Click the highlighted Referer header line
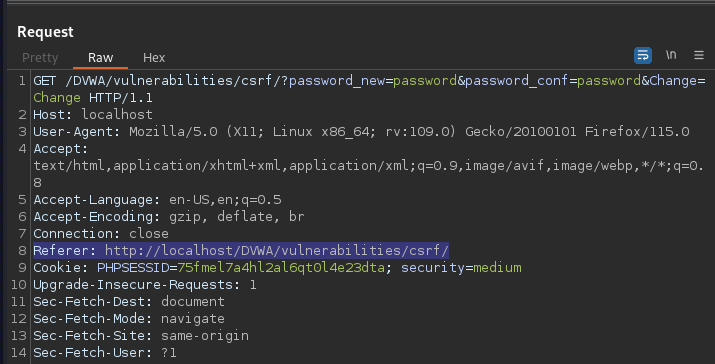 tap(241, 250)
